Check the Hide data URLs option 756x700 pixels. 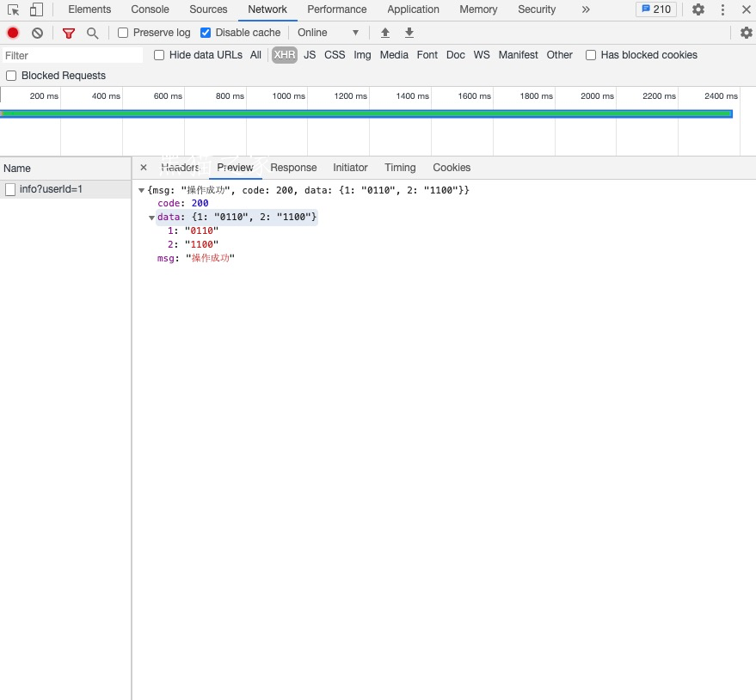tap(159, 55)
